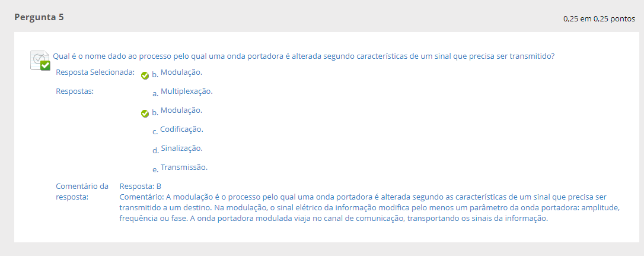Click the green checkmark in the Respostas list
The height and width of the screenshot is (256, 644).
tap(145, 113)
